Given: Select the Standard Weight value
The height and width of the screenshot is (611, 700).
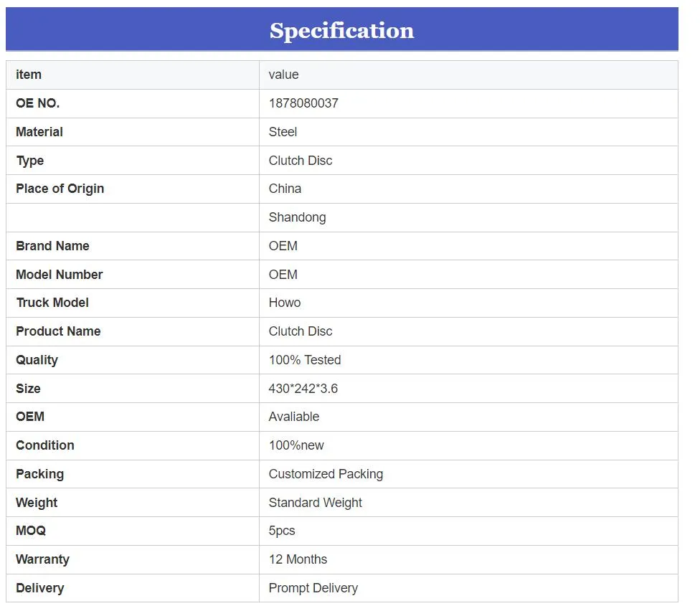Looking at the screenshot, I should [x=316, y=503].
